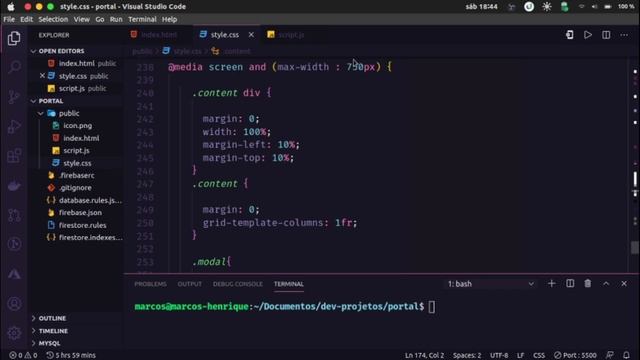The image size is (640, 360).
Task: Open the Help menu
Action: click(x=169, y=19)
